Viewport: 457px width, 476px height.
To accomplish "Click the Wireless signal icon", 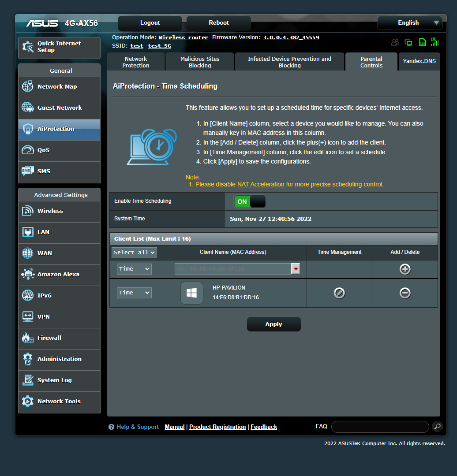I will click(x=28, y=210).
